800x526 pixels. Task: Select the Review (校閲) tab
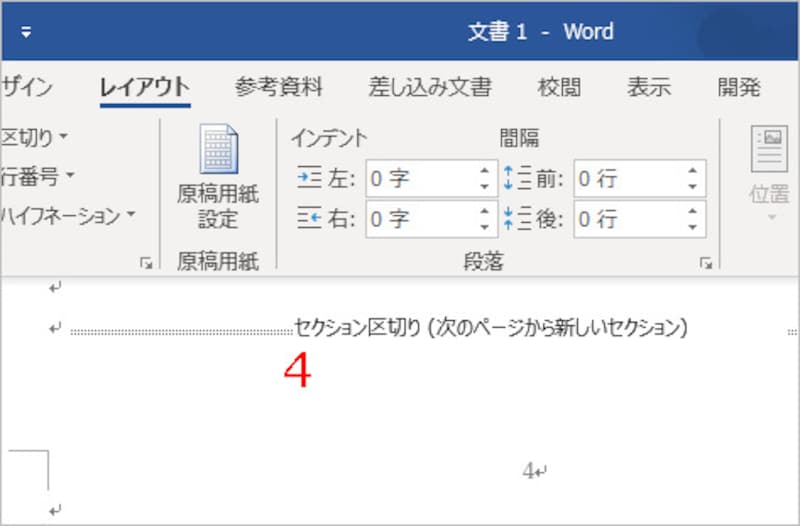coord(559,87)
